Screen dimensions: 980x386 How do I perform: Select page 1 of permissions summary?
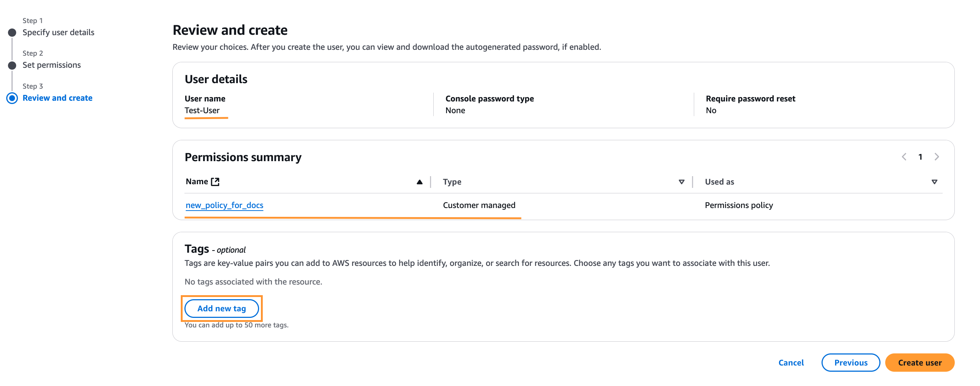click(920, 157)
